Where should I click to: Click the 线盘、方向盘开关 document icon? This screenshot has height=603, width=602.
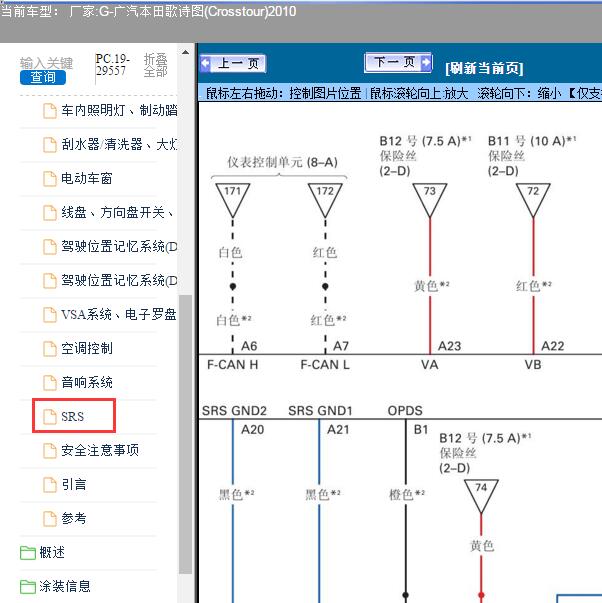tap(50, 213)
